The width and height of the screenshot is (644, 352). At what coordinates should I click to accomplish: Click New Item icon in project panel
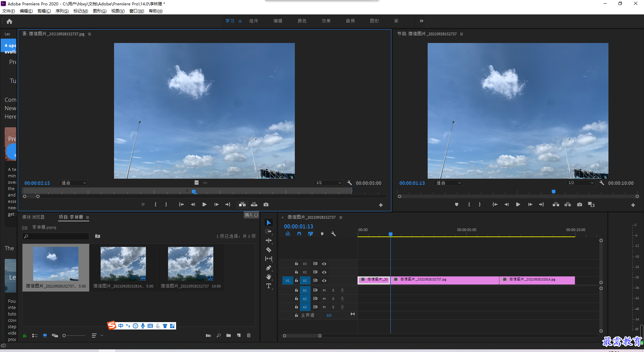pyautogui.click(x=239, y=335)
